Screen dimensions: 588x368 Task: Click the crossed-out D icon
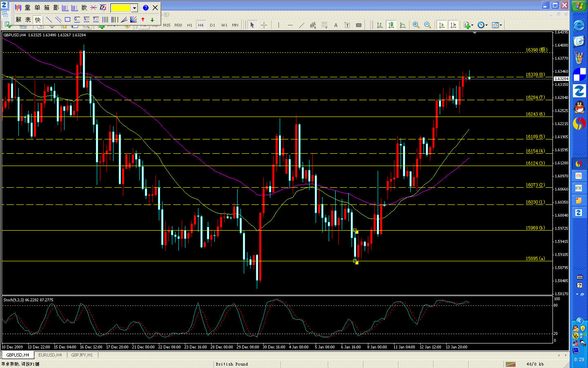coord(103,8)
